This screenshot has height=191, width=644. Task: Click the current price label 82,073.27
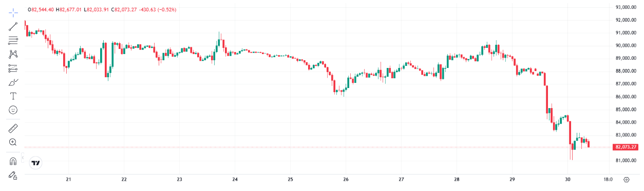tap(626, 147)
